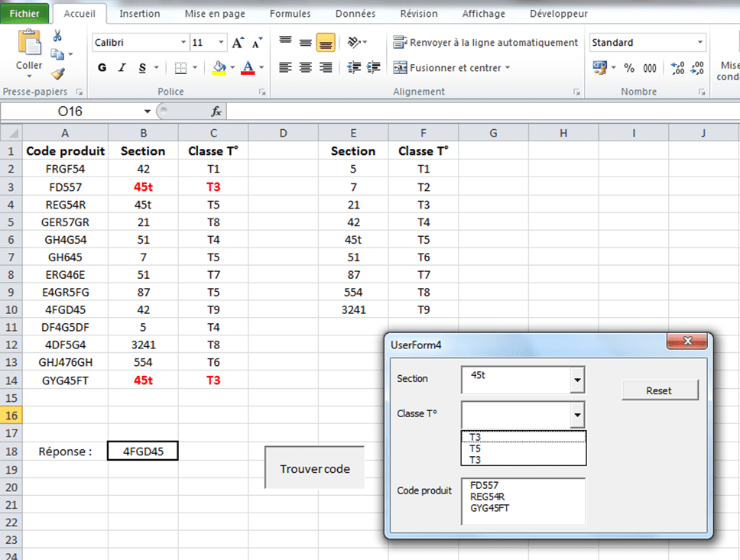Increase font size with the large A icon
Viewport: 740px width, 560px height.
pyautogui.click(x=238, y=43)
